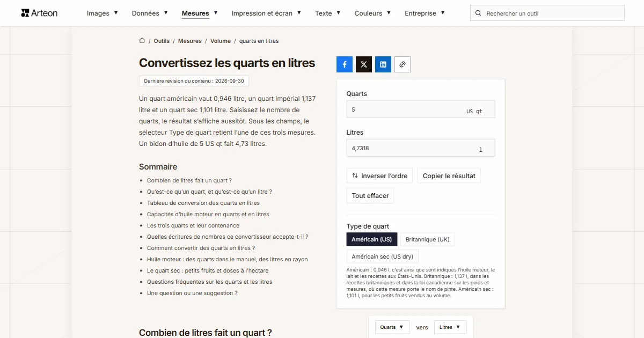Jump to Qu'est-ce qu'un quart section
Image resolution: width=644 pixels, height=338 pixels.
[x=209, y=192]
